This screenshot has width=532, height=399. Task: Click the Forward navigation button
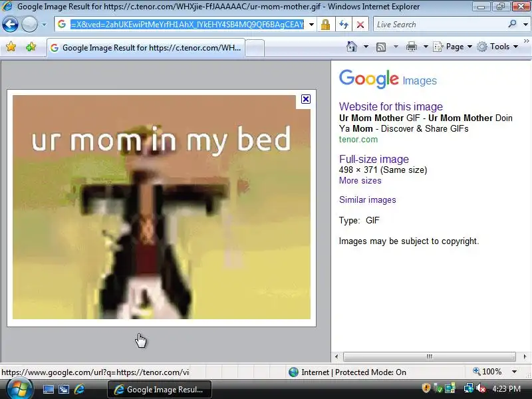coord(30,25)
